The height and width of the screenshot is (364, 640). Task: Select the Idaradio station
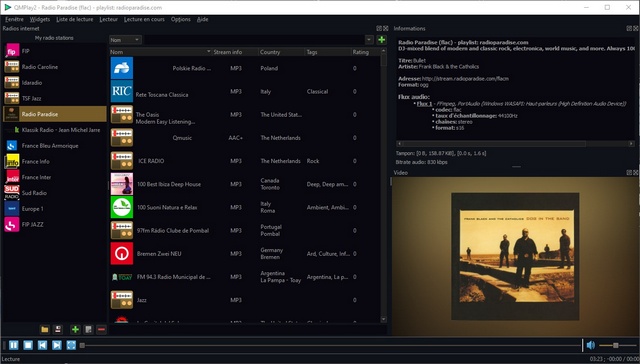tap(55, 82)
